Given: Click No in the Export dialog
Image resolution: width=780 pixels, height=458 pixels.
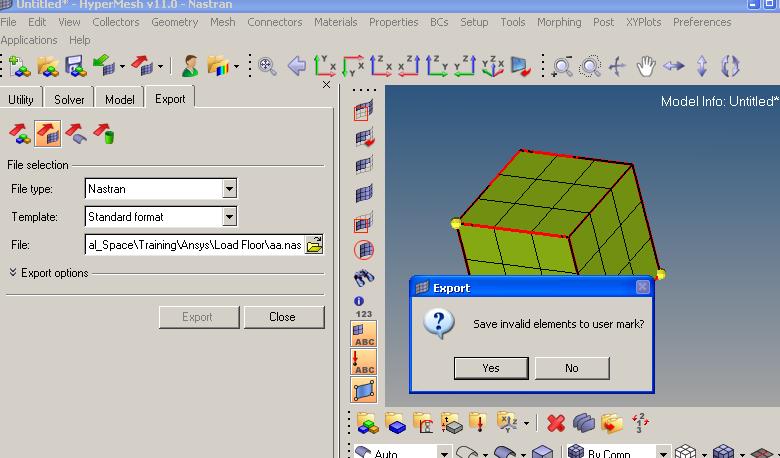Looking at the screenshot, I should (x=572, y=368).
